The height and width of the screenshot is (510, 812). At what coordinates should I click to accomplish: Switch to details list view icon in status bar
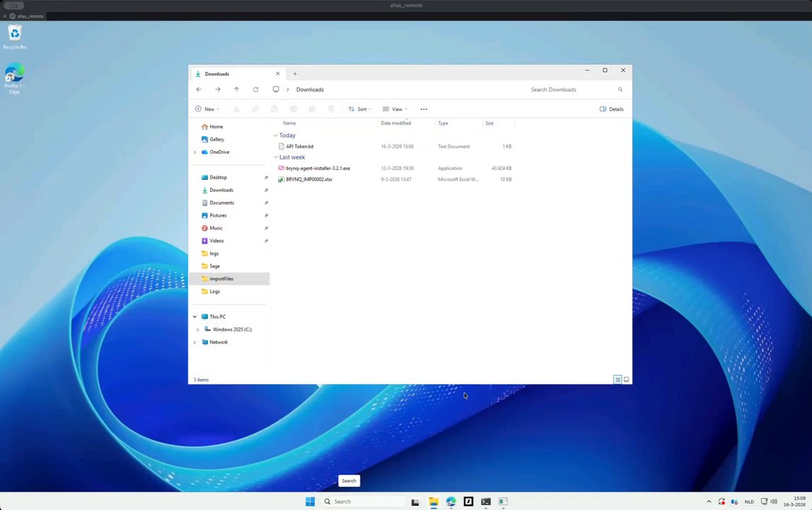[617, 380]
